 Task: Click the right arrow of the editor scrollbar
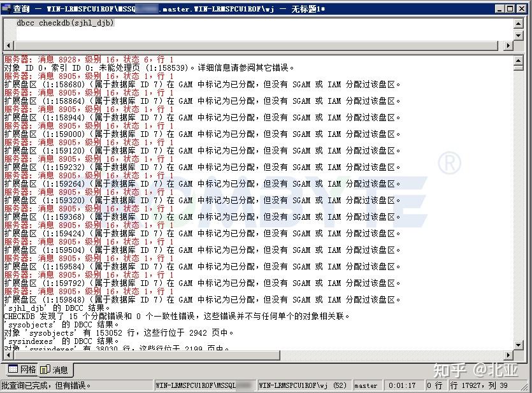[x=509, y=45]
